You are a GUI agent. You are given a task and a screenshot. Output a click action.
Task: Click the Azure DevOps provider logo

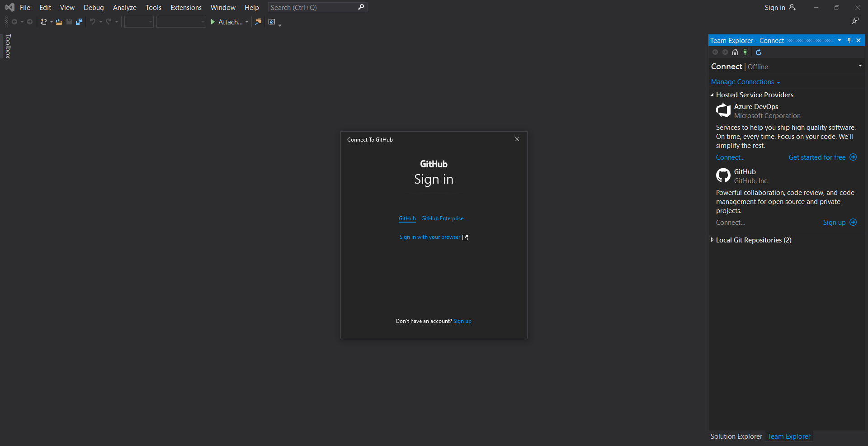(723, 110)
